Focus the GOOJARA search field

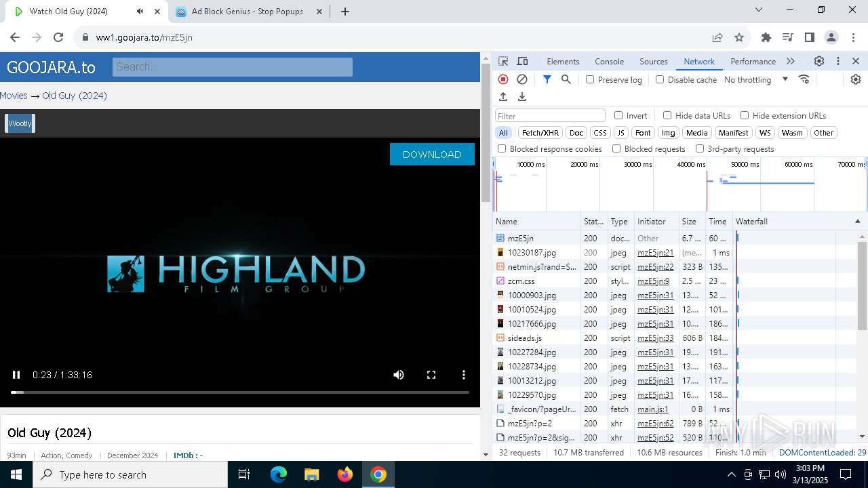[x=233, y=66]
